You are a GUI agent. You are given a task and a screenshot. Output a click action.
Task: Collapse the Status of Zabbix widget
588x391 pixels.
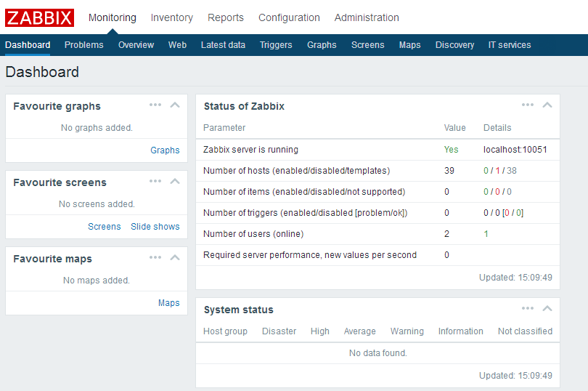(547, 105)
